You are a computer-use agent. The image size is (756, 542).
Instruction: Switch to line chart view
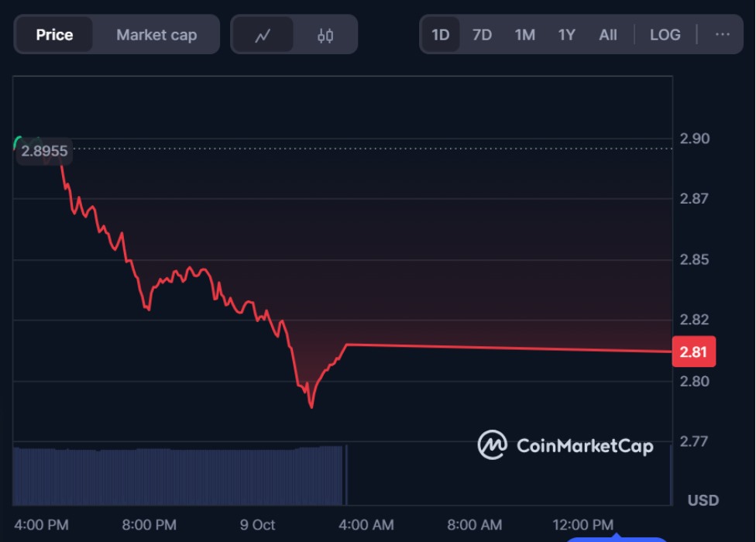[263, 35]
